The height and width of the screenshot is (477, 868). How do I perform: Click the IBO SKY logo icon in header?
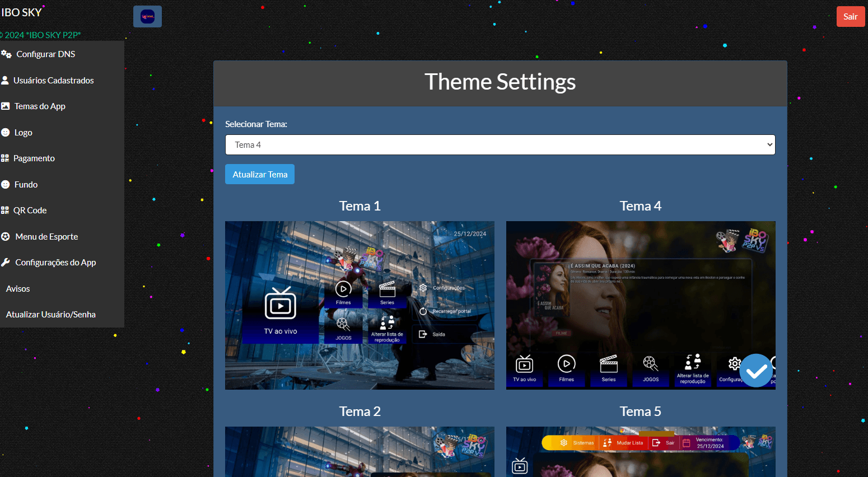pyautogui.click(x=147, y=17)
